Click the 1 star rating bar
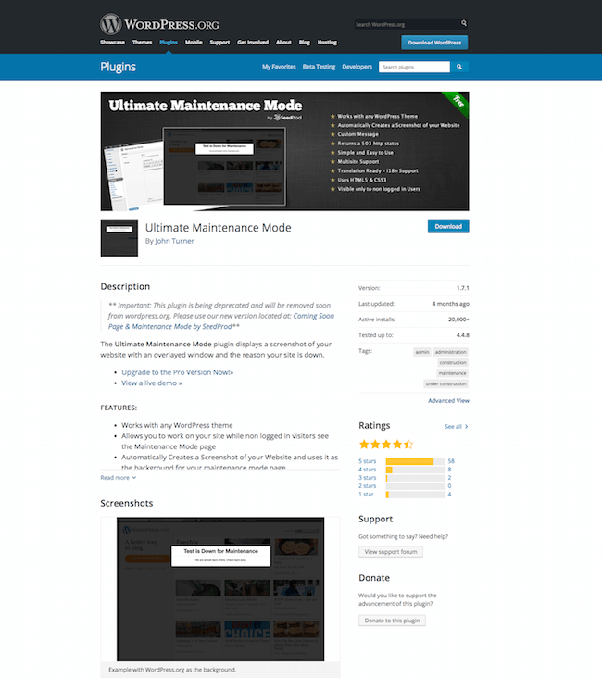This screenshot has height=678, width=602. [415, 494]
